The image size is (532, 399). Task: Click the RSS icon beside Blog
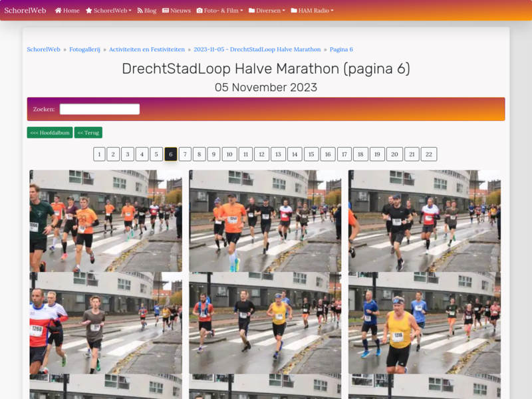[x=140, y=11]
